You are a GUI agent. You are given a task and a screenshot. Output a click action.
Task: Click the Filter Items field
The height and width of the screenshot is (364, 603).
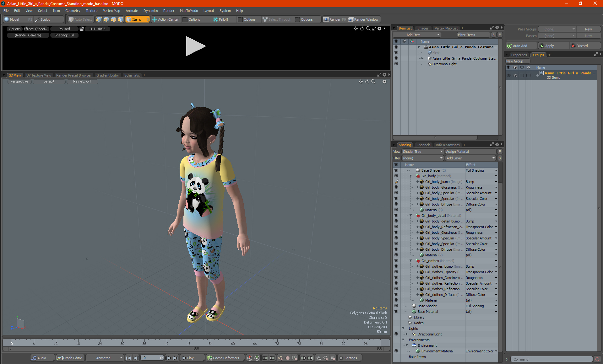(473, 35)
